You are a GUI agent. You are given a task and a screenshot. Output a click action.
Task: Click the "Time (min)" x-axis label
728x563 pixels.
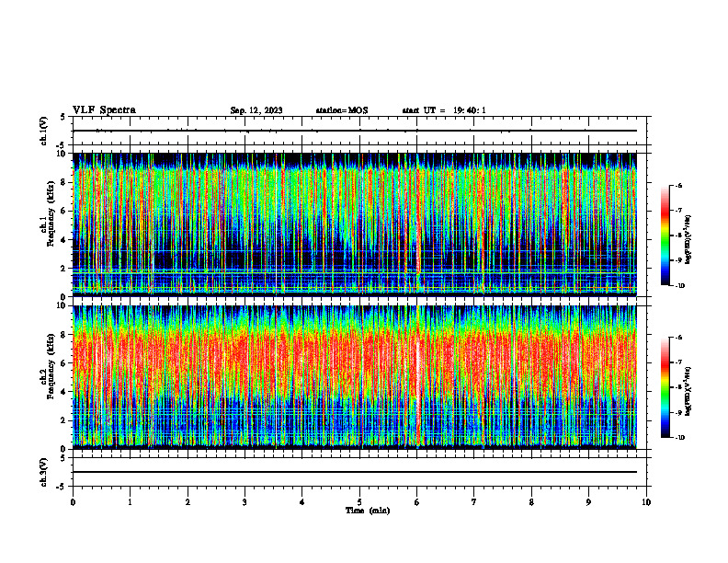click(368, 511)
